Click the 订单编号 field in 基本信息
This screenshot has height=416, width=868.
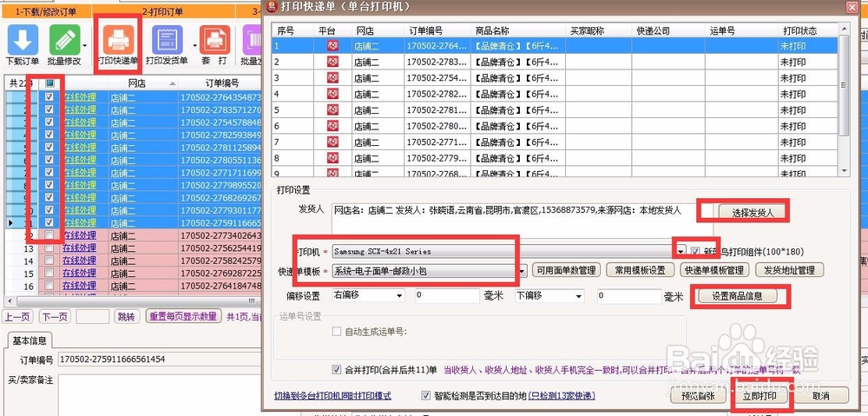pyautogui.click(x=160, y=360)
